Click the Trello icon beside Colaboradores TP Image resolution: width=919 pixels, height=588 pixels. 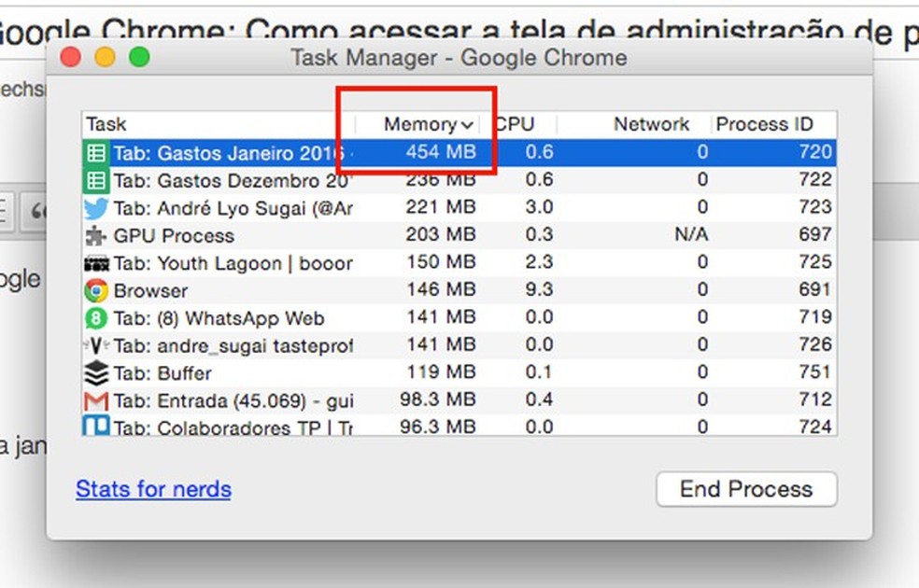coord(96,427)
